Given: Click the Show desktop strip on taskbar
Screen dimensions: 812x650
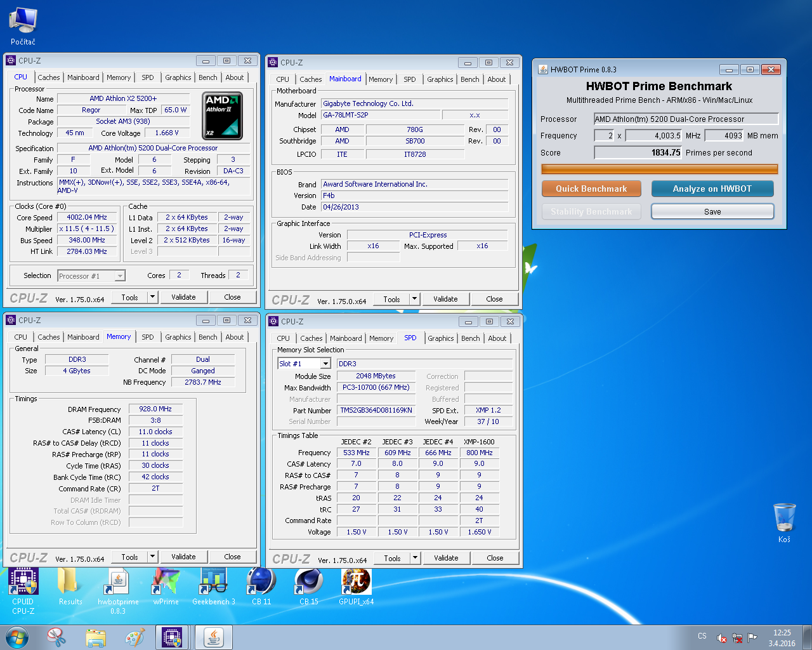Looking at the screenshot, I should [x=807, y=637].
